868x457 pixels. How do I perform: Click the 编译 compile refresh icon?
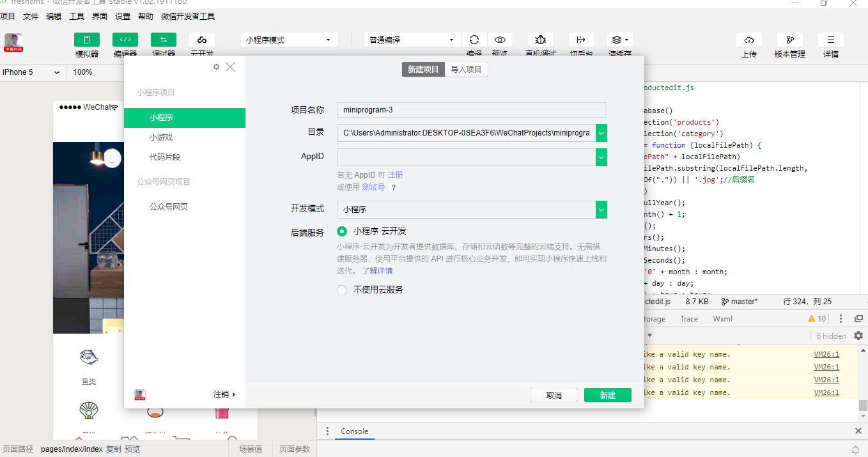474,40
